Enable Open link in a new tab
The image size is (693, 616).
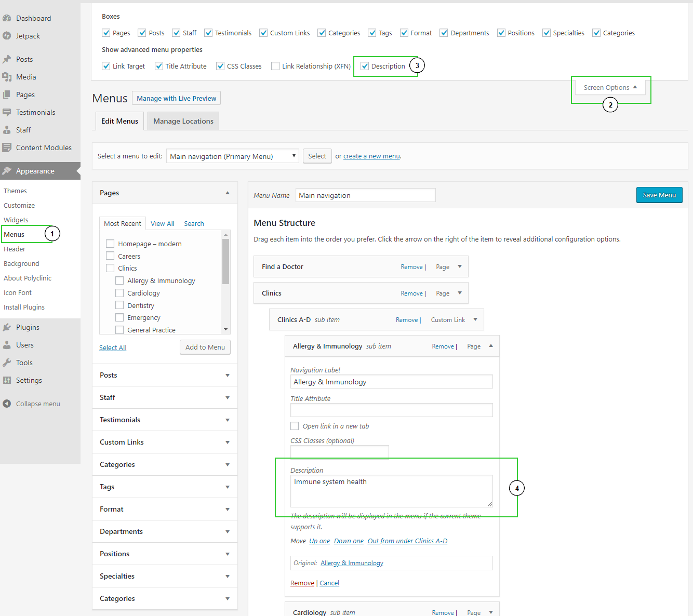pyautogui.click(x=295, y=425)
